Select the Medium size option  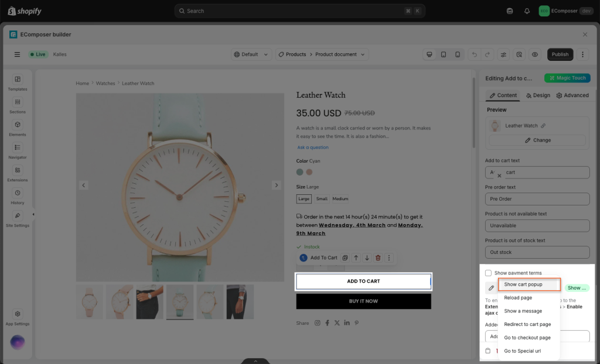(x=340, y=199)
